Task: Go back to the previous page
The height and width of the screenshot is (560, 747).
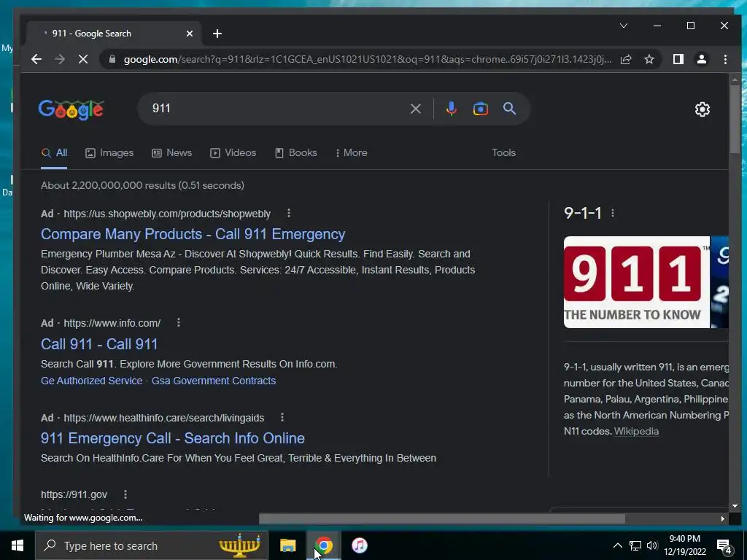Action: click(36, 59)
